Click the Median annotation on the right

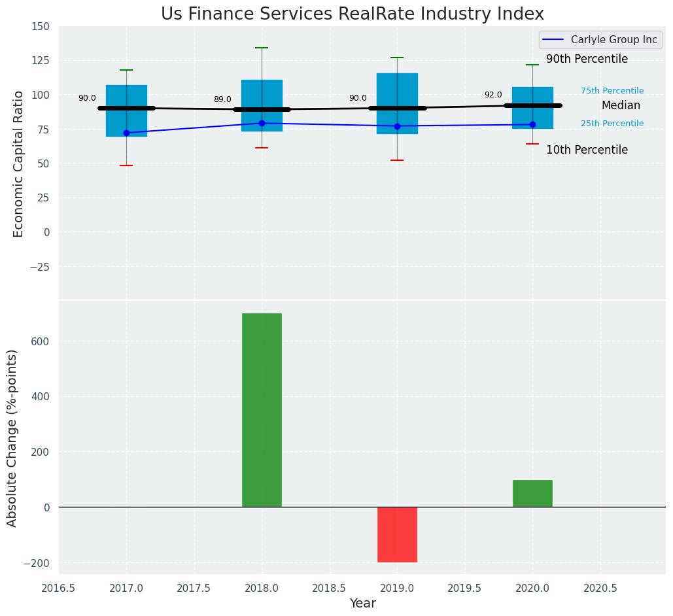(x=621, y=105)
